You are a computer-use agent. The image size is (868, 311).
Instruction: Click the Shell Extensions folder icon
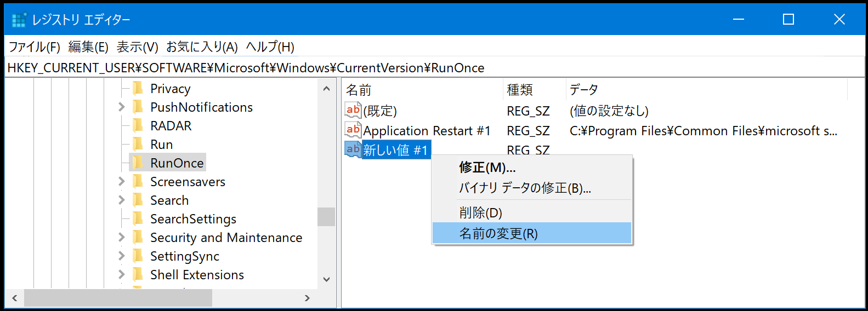[x=138, y=274]
